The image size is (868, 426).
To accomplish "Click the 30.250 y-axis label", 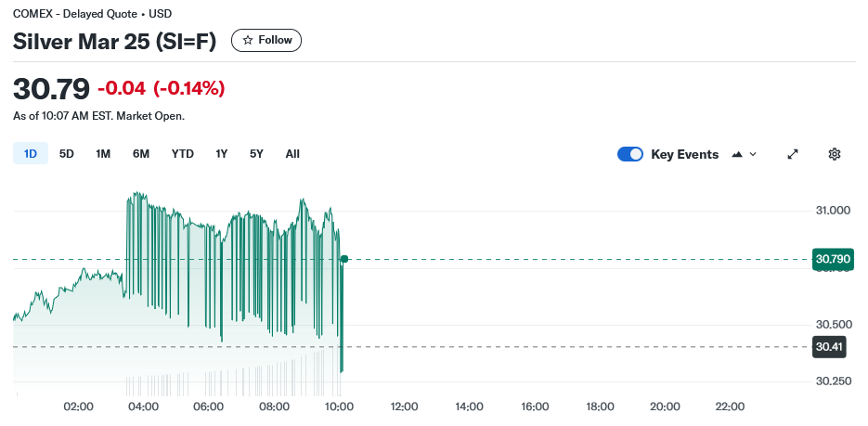I will point(833,381).
